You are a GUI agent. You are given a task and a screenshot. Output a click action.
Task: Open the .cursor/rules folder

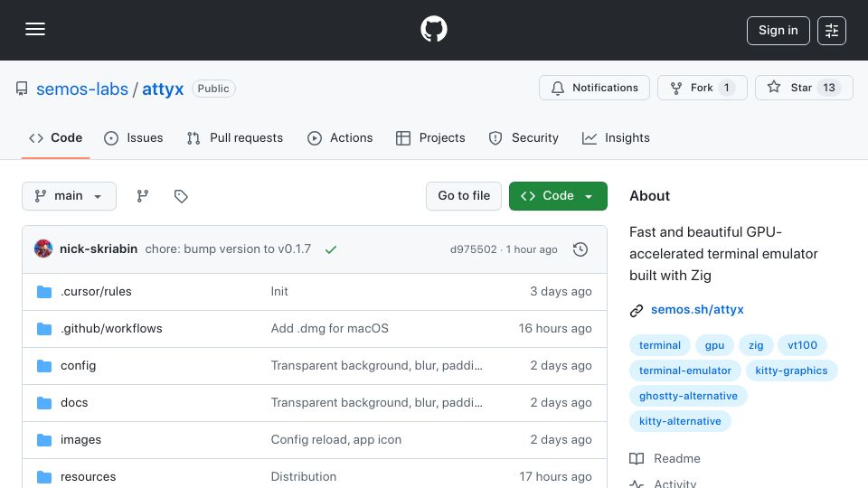coord(97,292)
